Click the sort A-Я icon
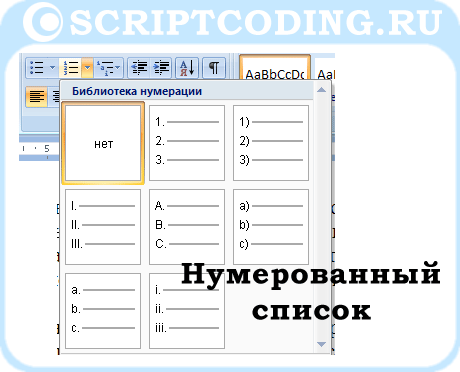Viewport: 460px width, 372px height. point(187,68)
